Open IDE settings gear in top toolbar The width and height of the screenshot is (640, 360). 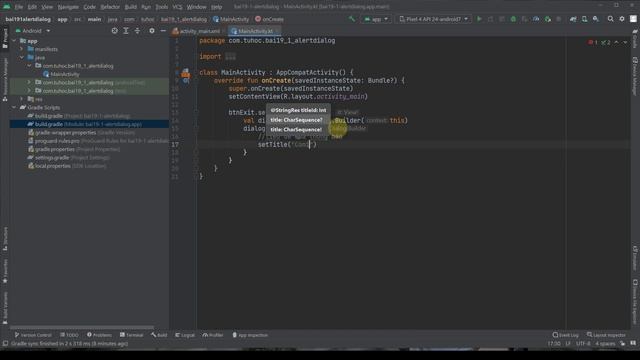point(622,19)
